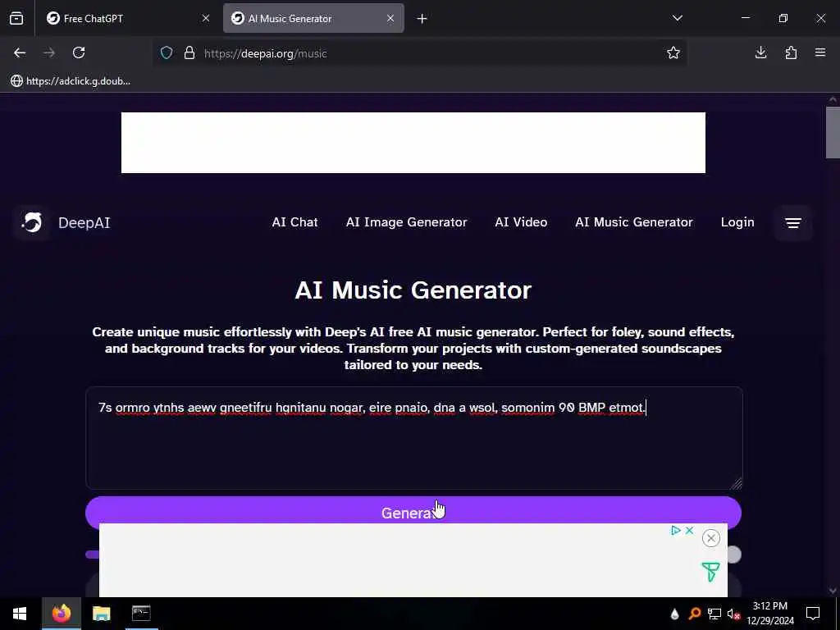Reload the page with the refresh icon
The image size is (840, 630).
(79, 52)
